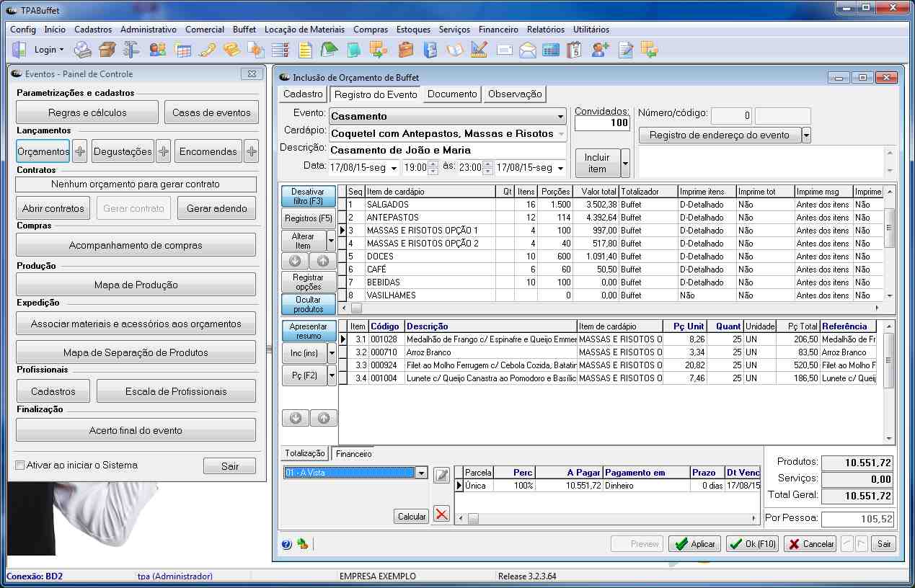This screenshot has height=588, width=915.
Task: Click the red X delete installment icon
Action: pos(442,514)
